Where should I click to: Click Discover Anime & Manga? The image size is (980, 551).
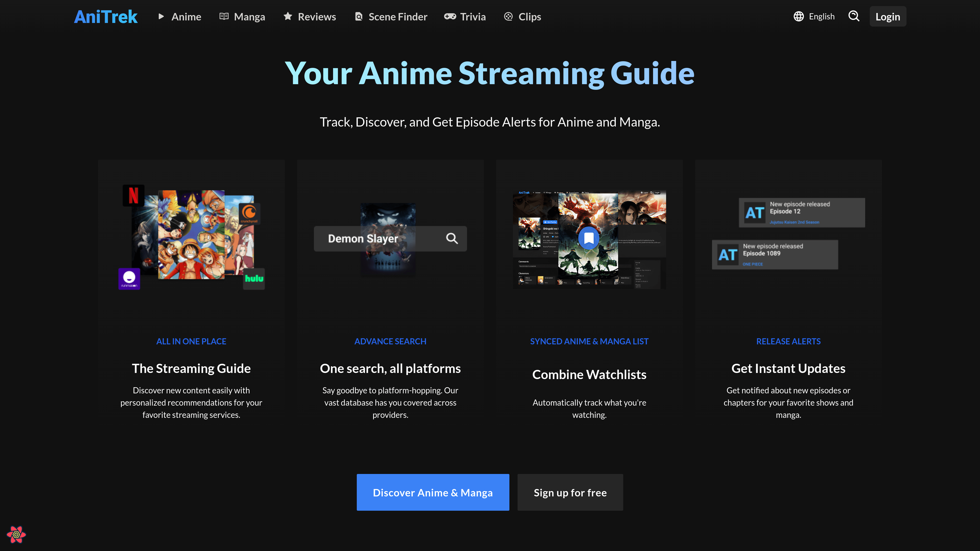[x=433, y=492]
